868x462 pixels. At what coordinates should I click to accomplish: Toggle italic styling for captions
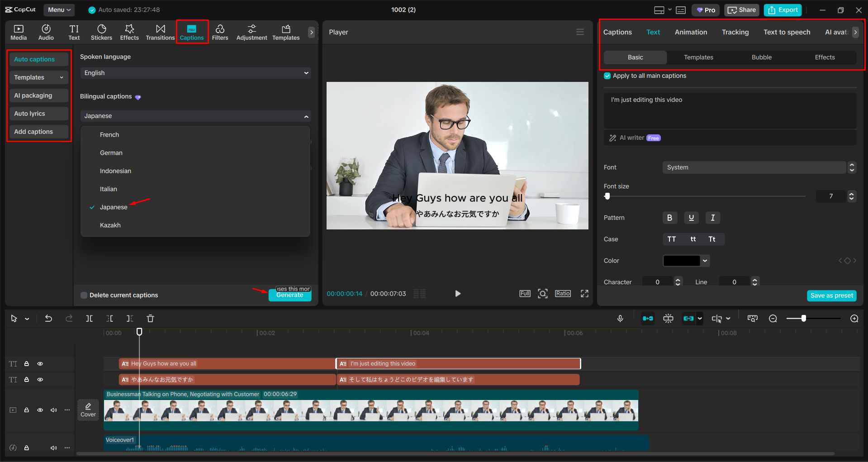click(712, 218)
